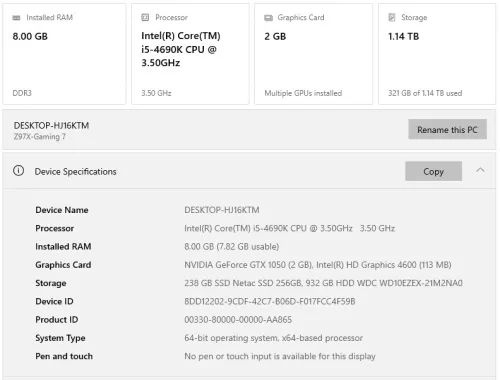Click the i5-4690K processor card heading
500x380 pixels.
click(x=181, y=49)
